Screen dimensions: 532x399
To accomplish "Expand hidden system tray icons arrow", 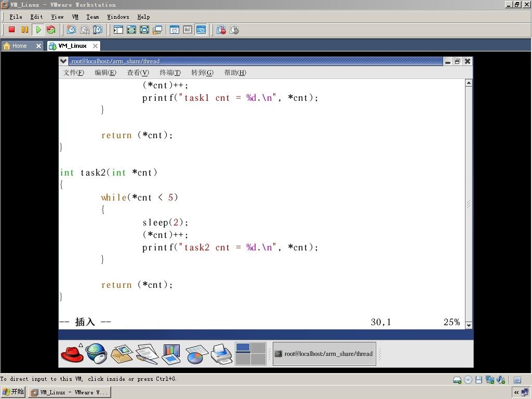I will tap(516, 392).
